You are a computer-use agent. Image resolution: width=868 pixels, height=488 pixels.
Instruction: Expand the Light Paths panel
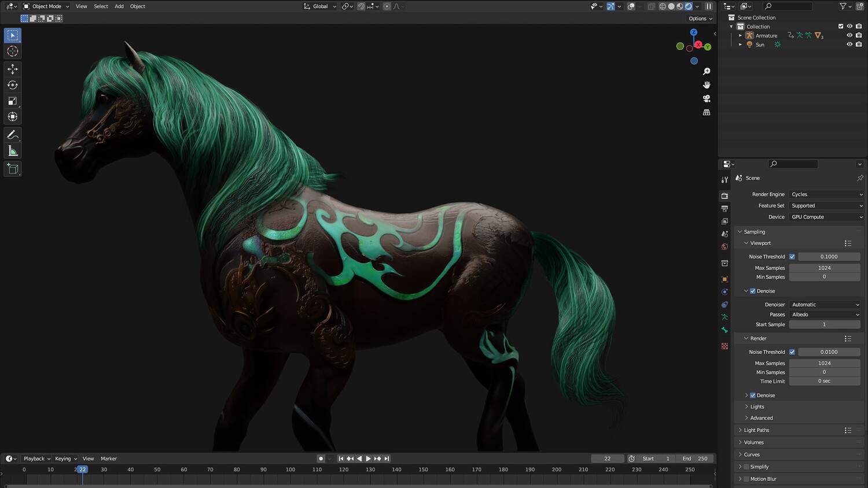756,430
